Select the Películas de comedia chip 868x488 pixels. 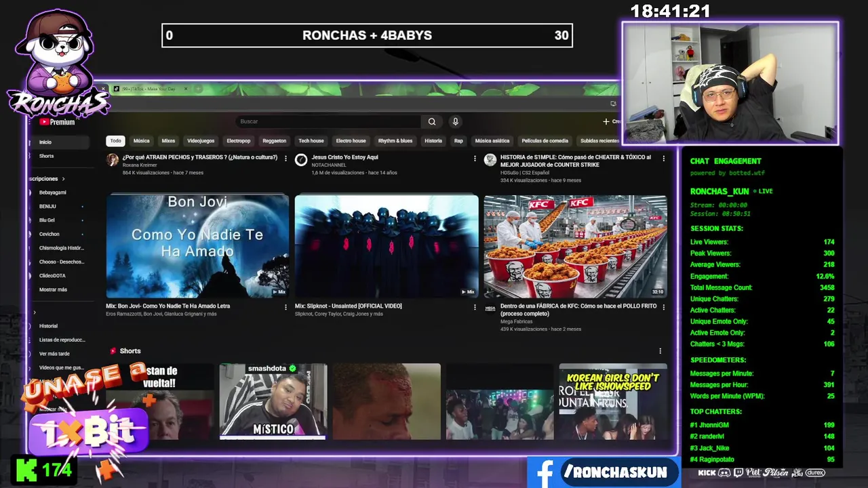click(x=545, y=141)
